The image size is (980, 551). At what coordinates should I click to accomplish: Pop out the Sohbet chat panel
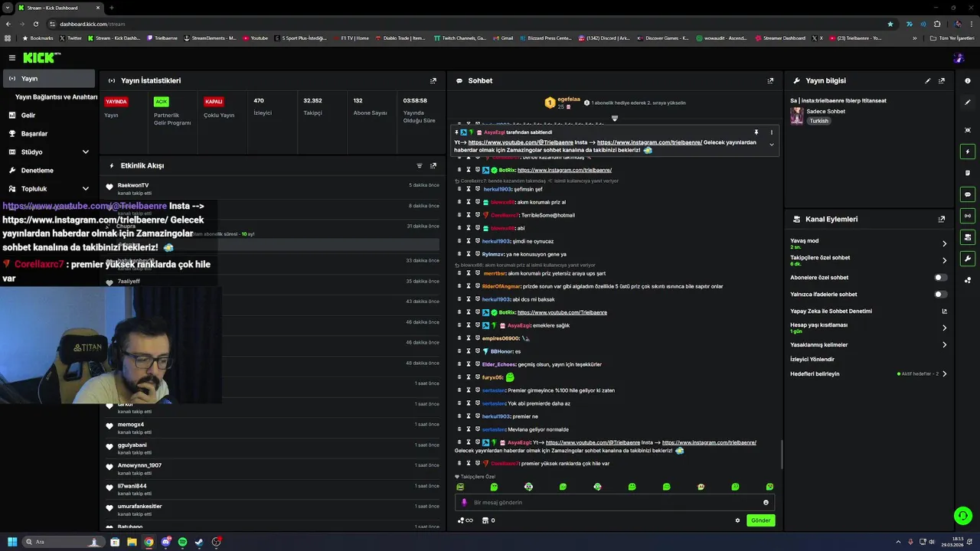(x=770, y=80)
